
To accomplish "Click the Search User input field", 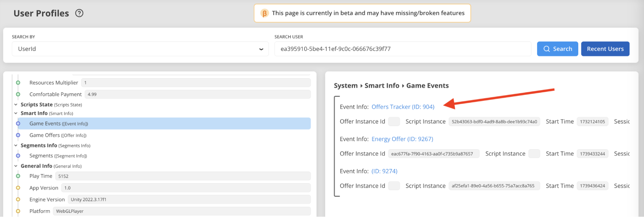I will click(x=402, y=49).
